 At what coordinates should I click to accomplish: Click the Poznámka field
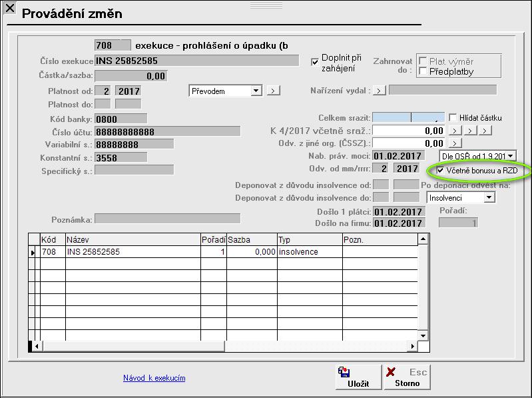[x=168, y=219]
